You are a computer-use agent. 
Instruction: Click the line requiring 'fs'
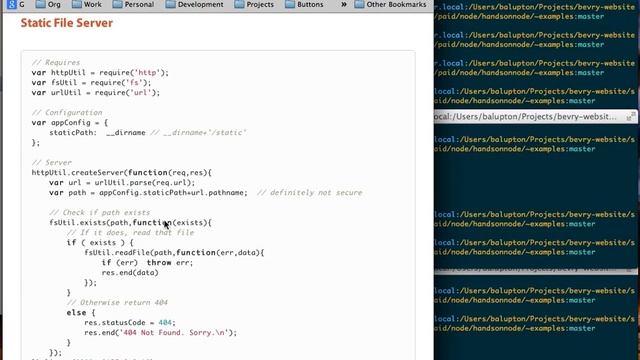click(x=91, y=82)
